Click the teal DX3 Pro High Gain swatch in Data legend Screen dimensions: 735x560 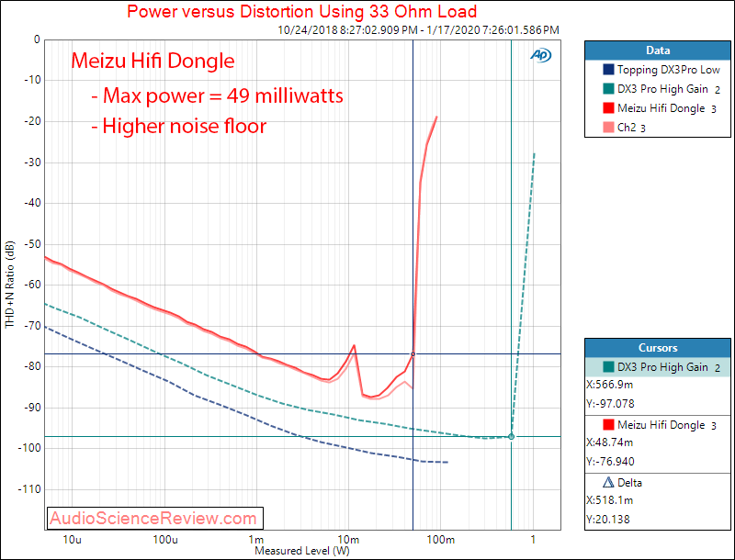[x=608, y=89]
